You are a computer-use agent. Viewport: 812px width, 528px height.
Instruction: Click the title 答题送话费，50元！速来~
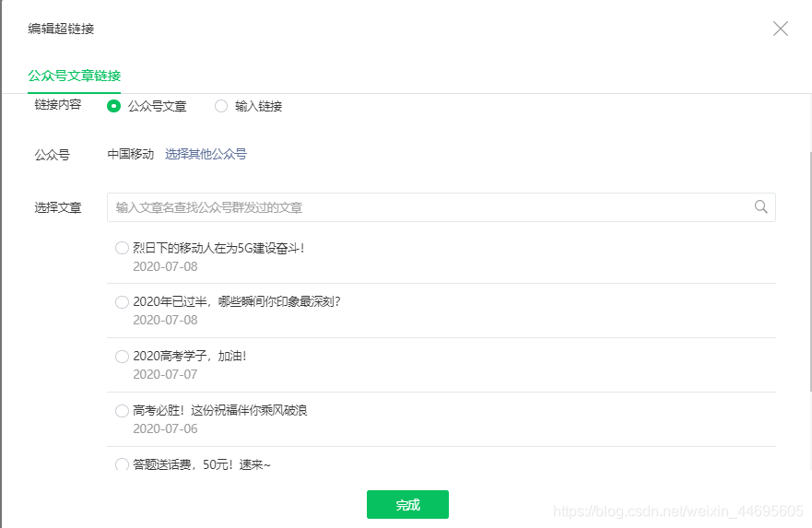[202, 464]
